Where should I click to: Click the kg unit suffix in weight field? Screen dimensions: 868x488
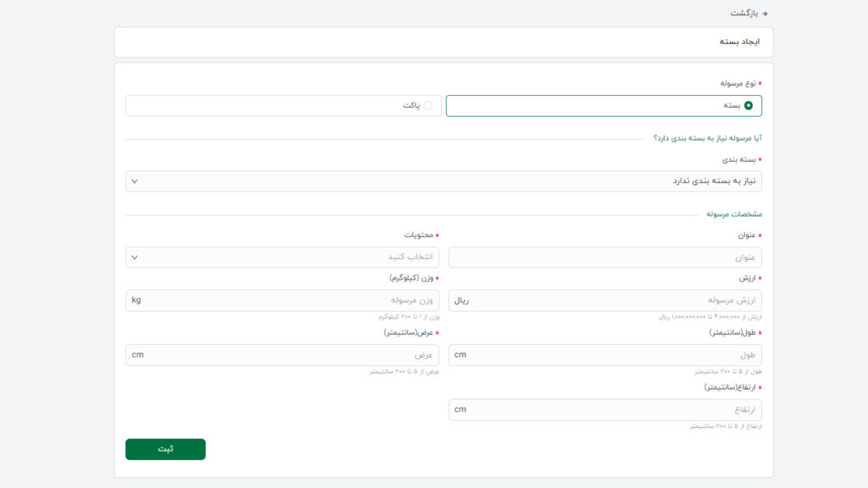[136, 300]
